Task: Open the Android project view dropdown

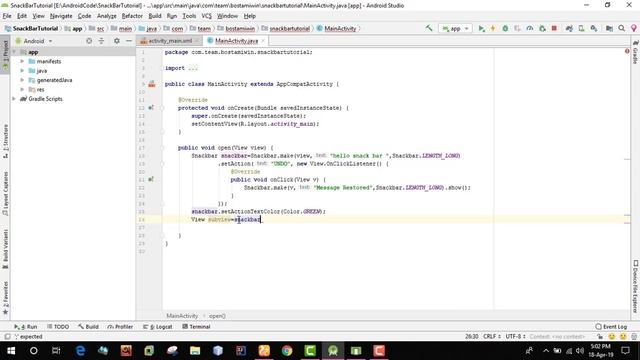Action: coord(34,41)
